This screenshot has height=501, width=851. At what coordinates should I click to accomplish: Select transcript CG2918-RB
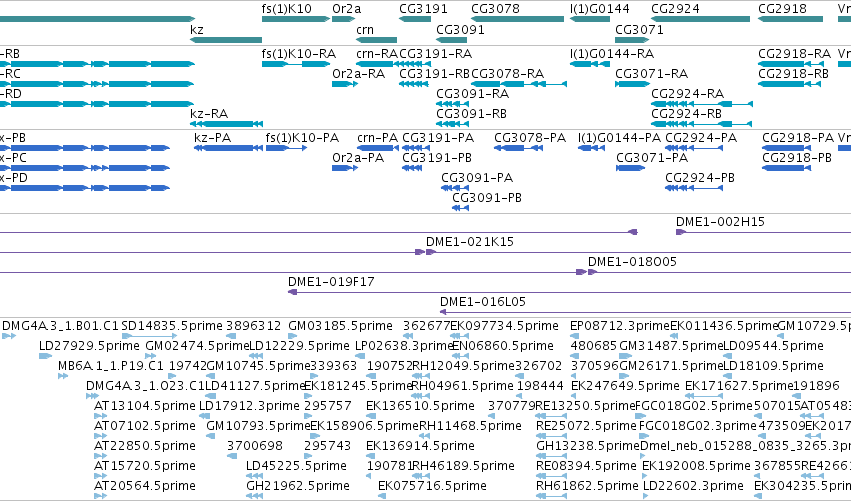(793, 73)
